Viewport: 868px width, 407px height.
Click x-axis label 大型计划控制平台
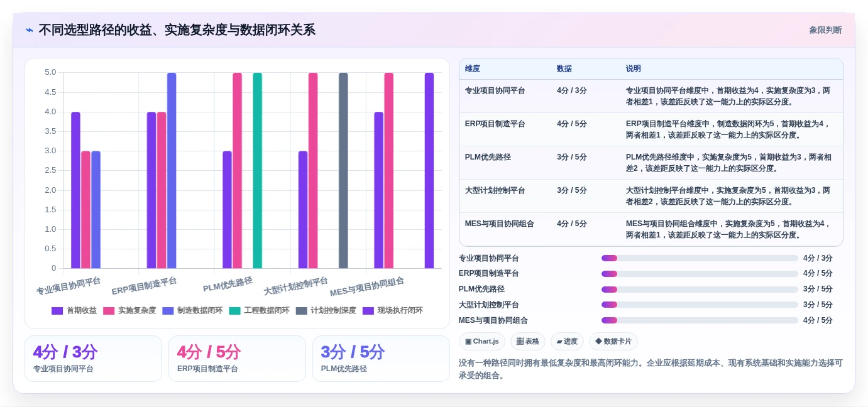(x=296, y=286)
